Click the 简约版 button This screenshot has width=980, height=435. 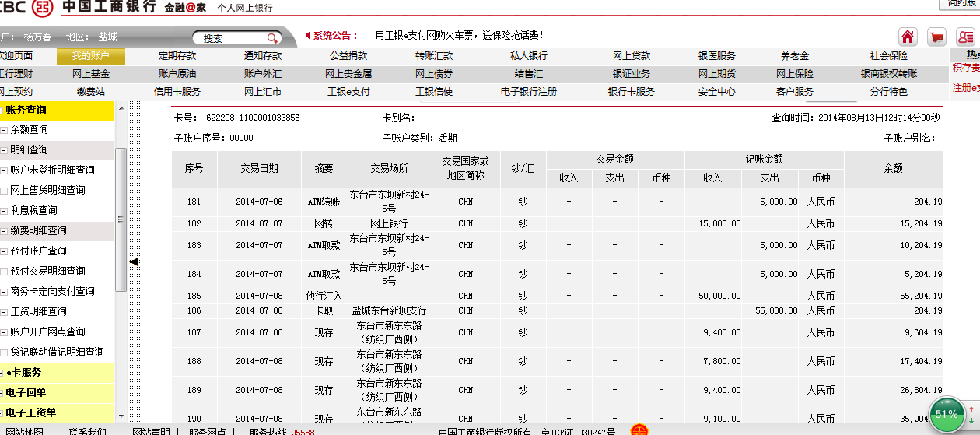[957, 4]
